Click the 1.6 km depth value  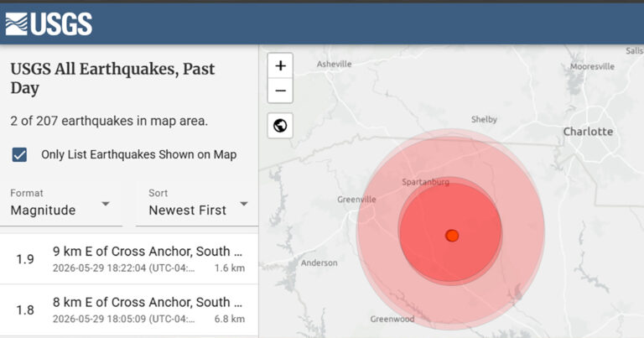pos(229,268)
